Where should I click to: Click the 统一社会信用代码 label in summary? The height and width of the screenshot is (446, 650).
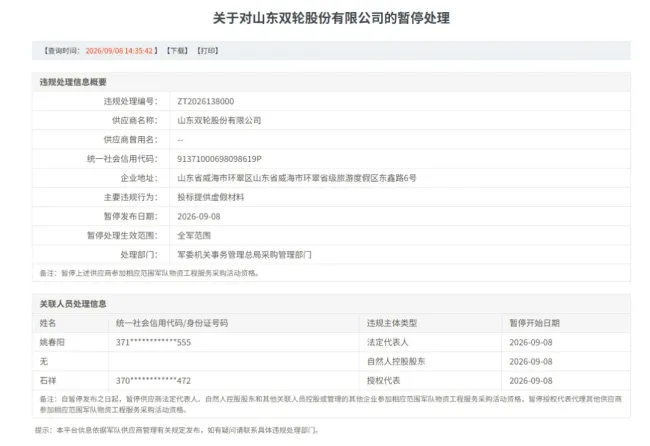(x=122, y=159)
